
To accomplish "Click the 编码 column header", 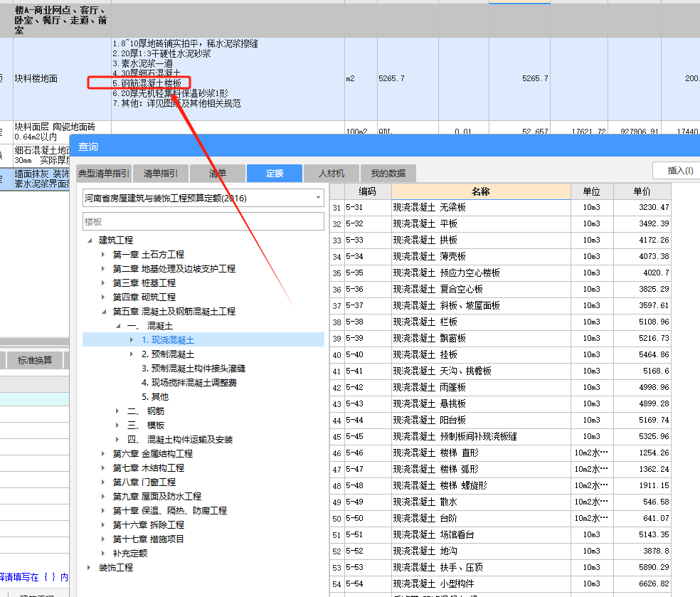I will pyautogui.click(x=367, y=191).
